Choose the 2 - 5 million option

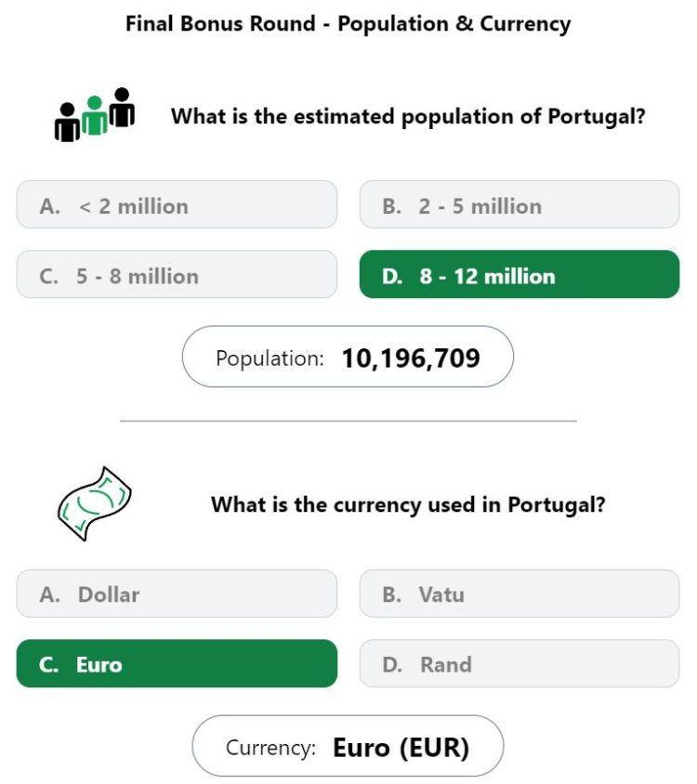(x=519, y=204)
